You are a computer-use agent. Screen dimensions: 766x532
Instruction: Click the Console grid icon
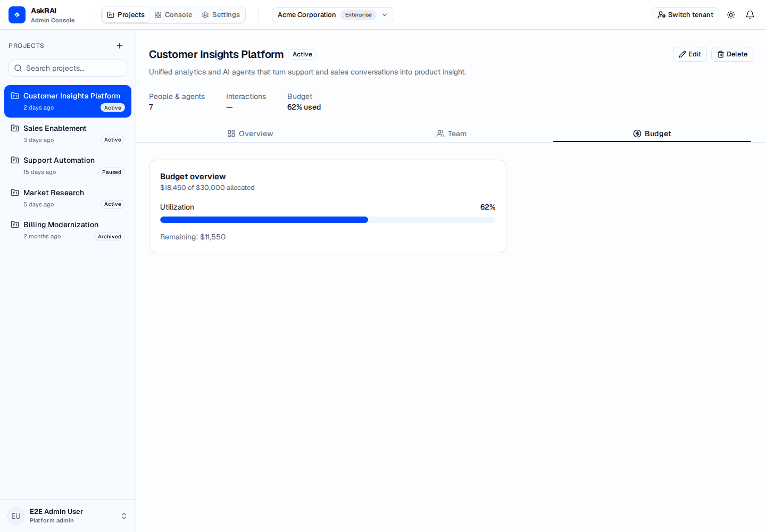pyautogui.click(x=158, y=15)
